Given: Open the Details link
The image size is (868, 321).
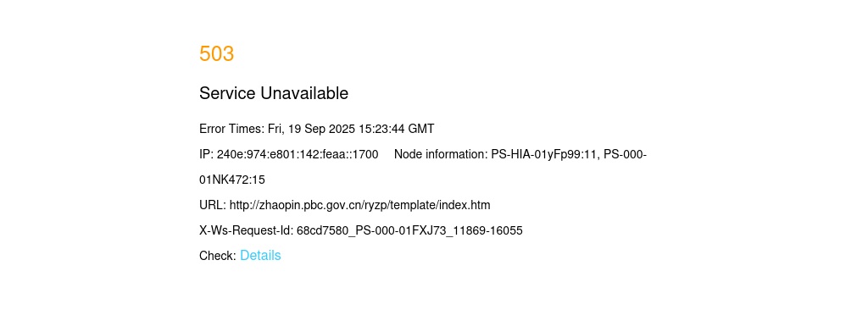Looking at the screenshot, I should click(260, 256).
